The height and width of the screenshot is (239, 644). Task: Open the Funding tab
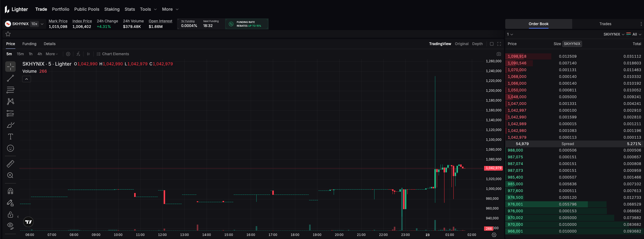pyautogui.click(x=29, y=44)
